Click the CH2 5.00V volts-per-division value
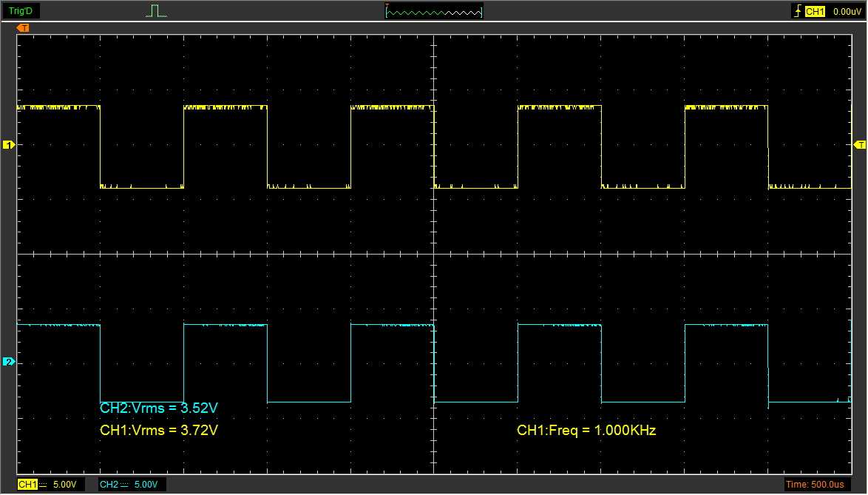 tap(146, 485)
